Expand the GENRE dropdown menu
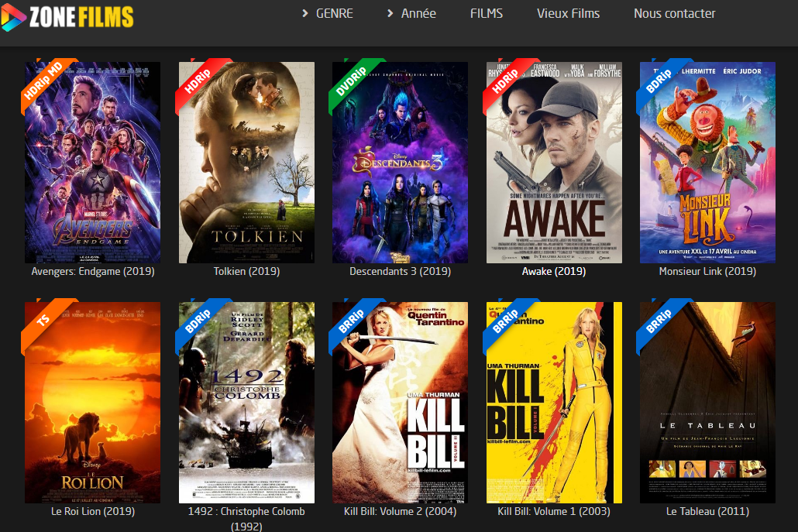Image resolution: width=798 pixels, height=532 pixels. (x=327, y=14)
